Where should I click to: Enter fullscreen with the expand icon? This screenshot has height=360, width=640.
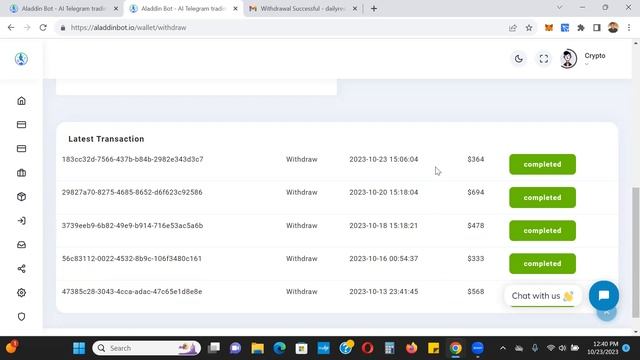544,59
